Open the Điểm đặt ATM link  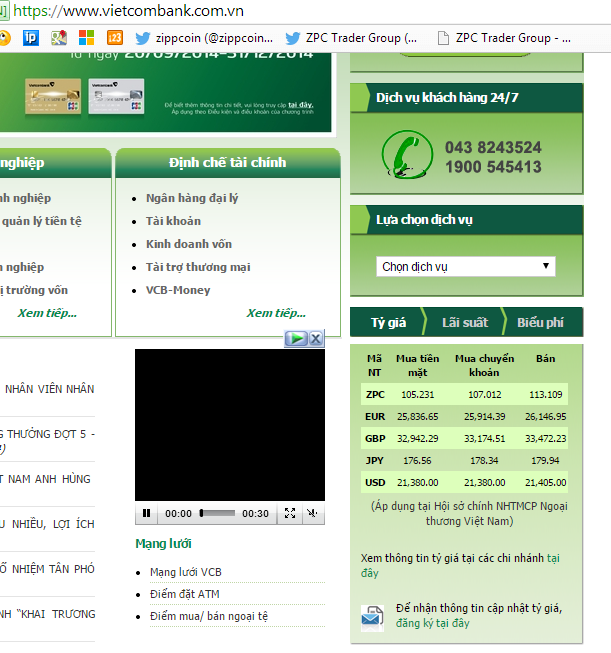tap(185, 594)
